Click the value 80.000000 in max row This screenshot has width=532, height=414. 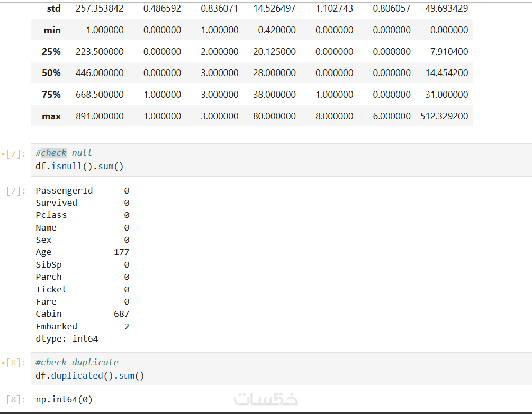click(275, 116)
